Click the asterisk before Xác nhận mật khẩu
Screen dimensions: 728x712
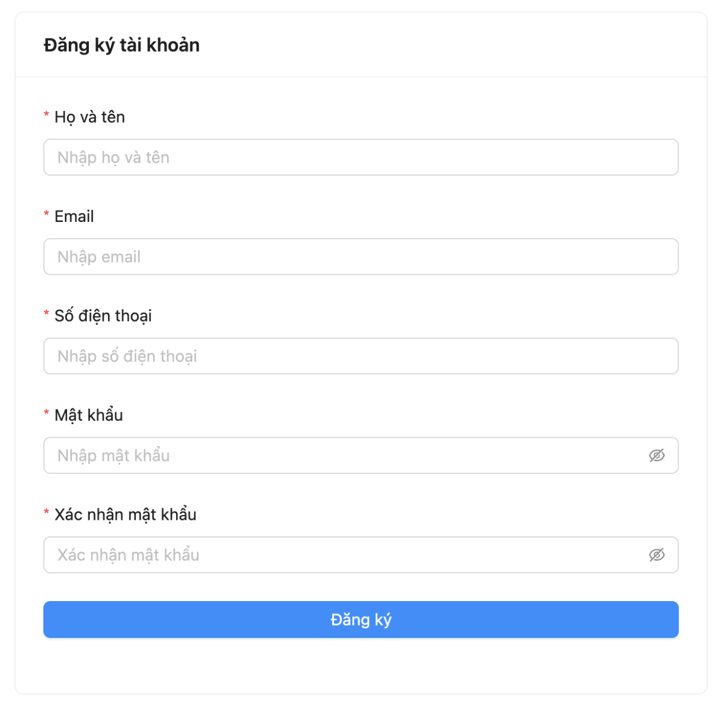click(46, 512)
